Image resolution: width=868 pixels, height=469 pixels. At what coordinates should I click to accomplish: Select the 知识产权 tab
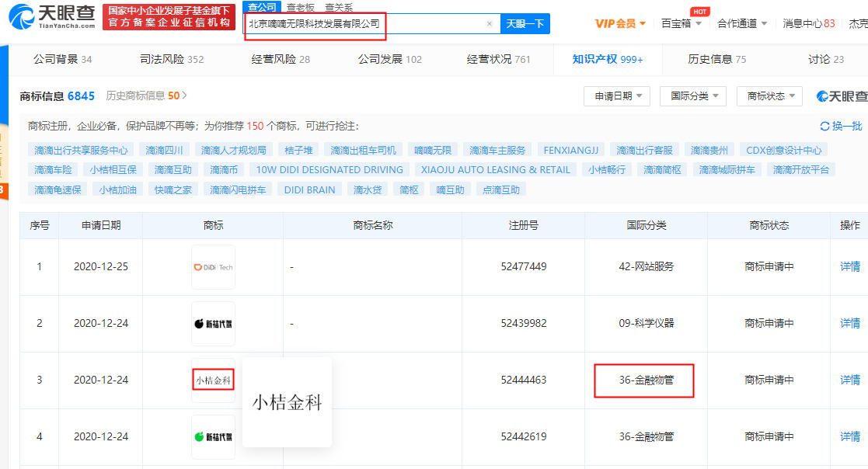click(x=607, y=59)
